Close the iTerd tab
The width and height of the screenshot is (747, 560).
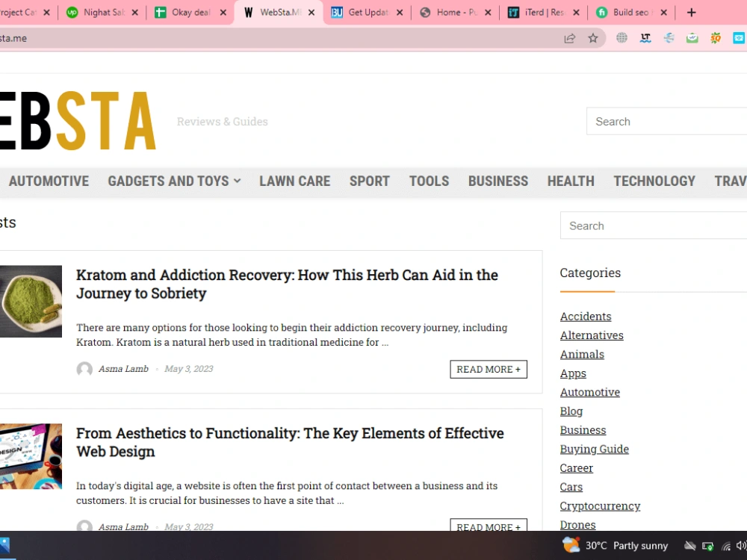pos(576,13)
